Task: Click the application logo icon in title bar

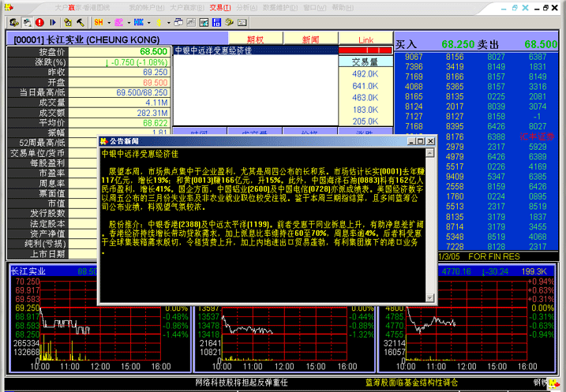Action: click(x=9, y=7)
